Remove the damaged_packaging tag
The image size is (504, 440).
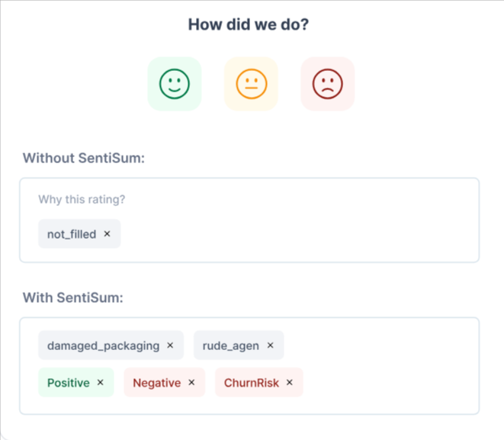tap(170, 345)
